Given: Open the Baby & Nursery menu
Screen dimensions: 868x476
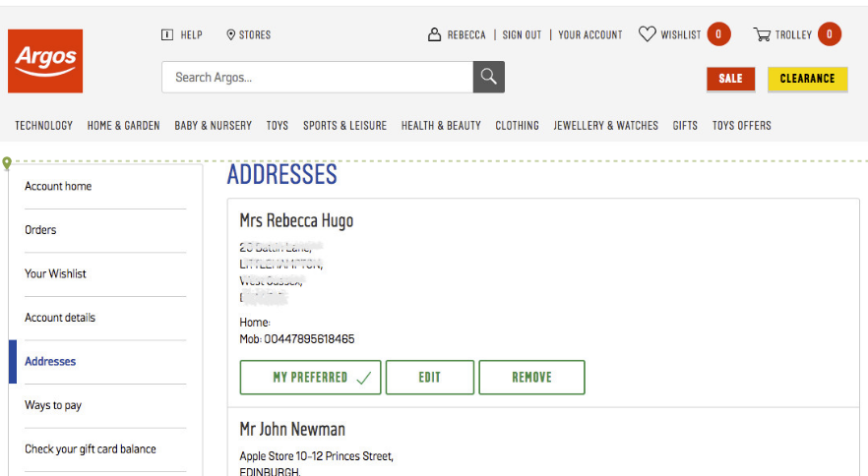Looking at the screenshot, I should [214, 126].
